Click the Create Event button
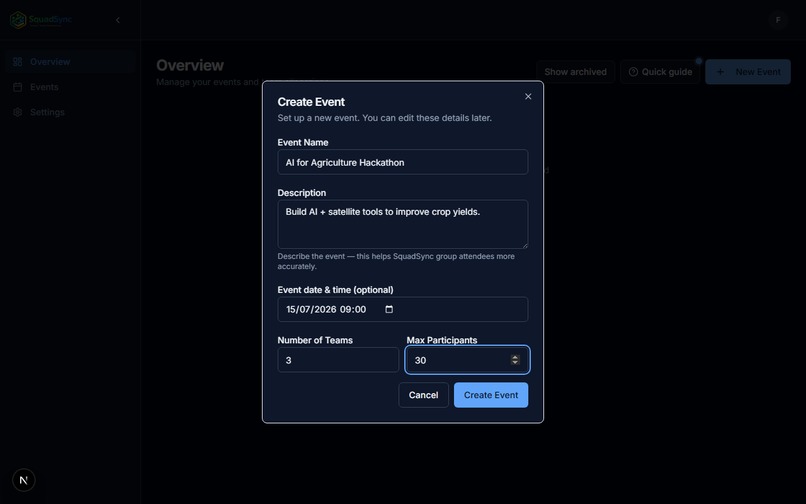This screenshot has height=504, width=806. 491,395
